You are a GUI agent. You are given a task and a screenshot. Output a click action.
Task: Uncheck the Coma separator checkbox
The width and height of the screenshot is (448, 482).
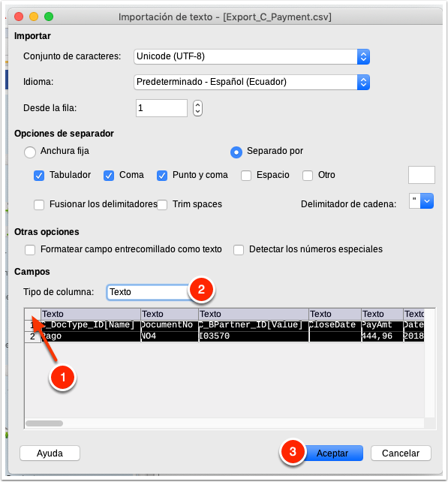coord(109,176)
